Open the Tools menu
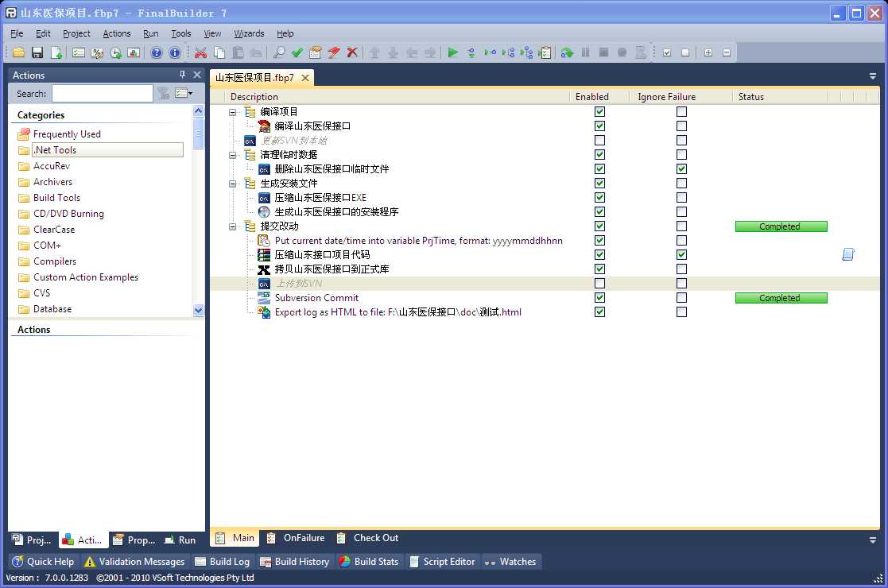888x588 pixels. (x=181, y=33)
